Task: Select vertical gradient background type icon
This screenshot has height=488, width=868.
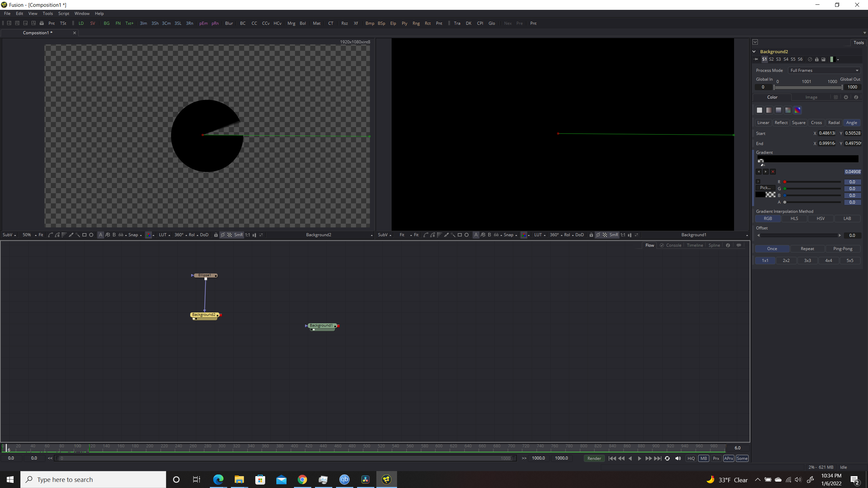Action: 778,110
